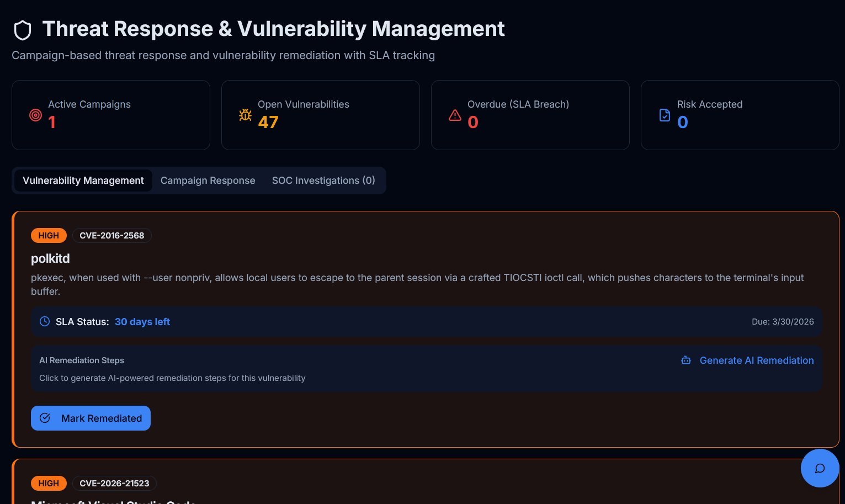Click the clock icon in the SLA Status bar
This screenshot has height=504, width=845.
(x=44, y=321)
